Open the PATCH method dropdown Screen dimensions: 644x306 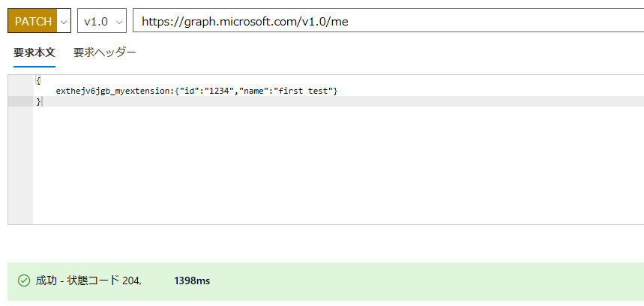[39, 21]
